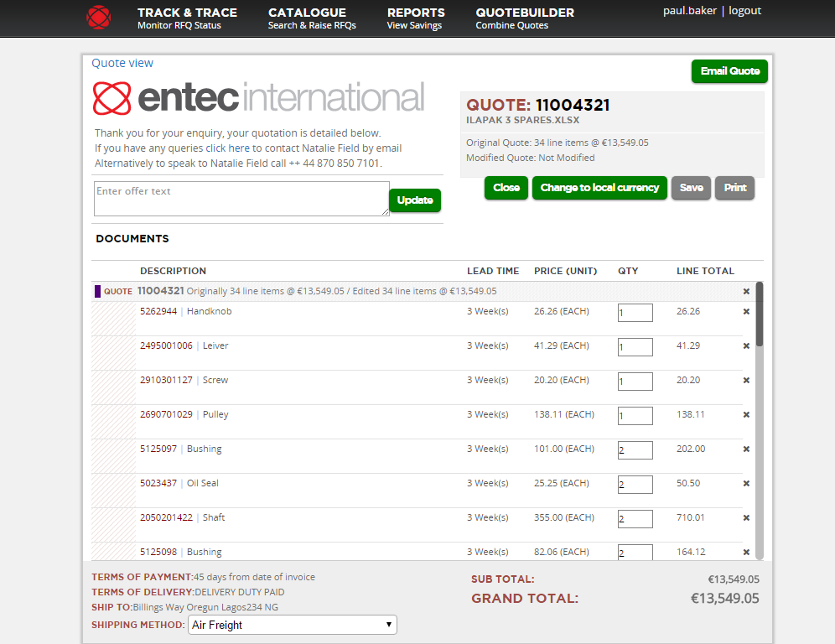This screenshot has height=644, width=835.
Task: Remove the Handknob line item
Action: click(746, 312)
